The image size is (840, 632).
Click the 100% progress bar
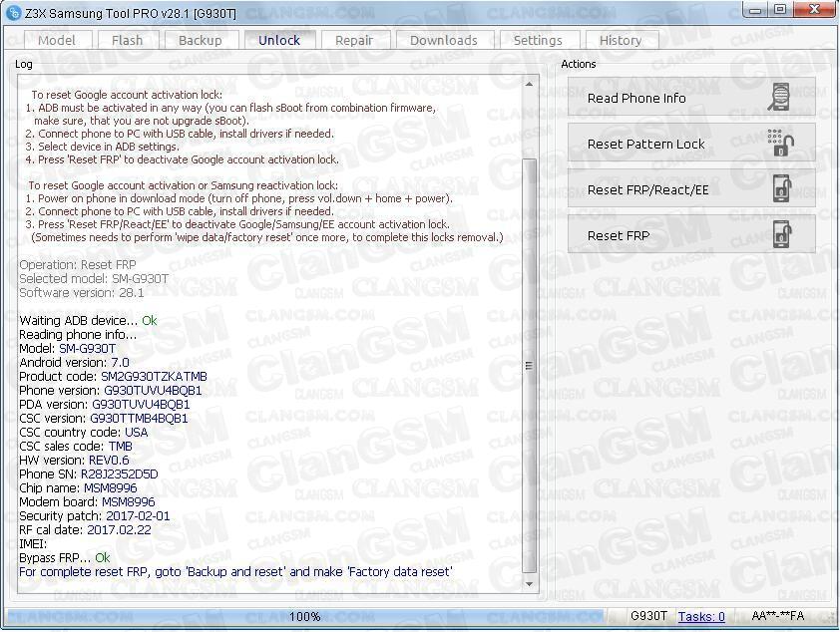click(306, 616)
